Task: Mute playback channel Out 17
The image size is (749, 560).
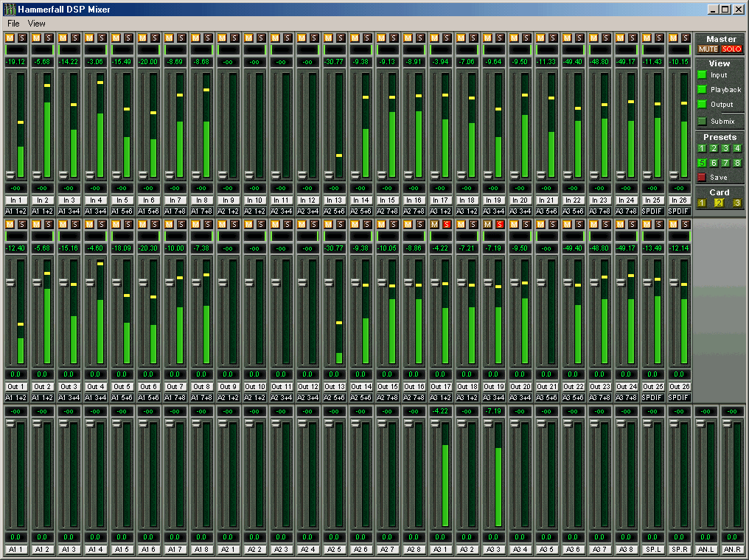Action: point(434,224)
